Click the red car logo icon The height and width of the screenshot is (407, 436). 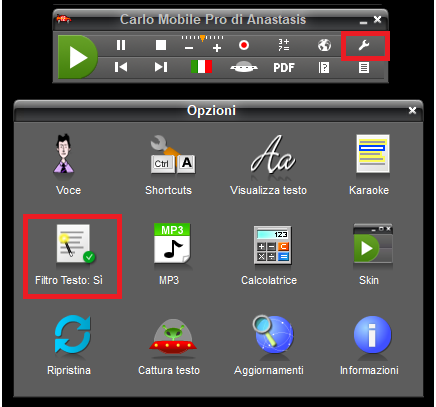tap(64, 19)
